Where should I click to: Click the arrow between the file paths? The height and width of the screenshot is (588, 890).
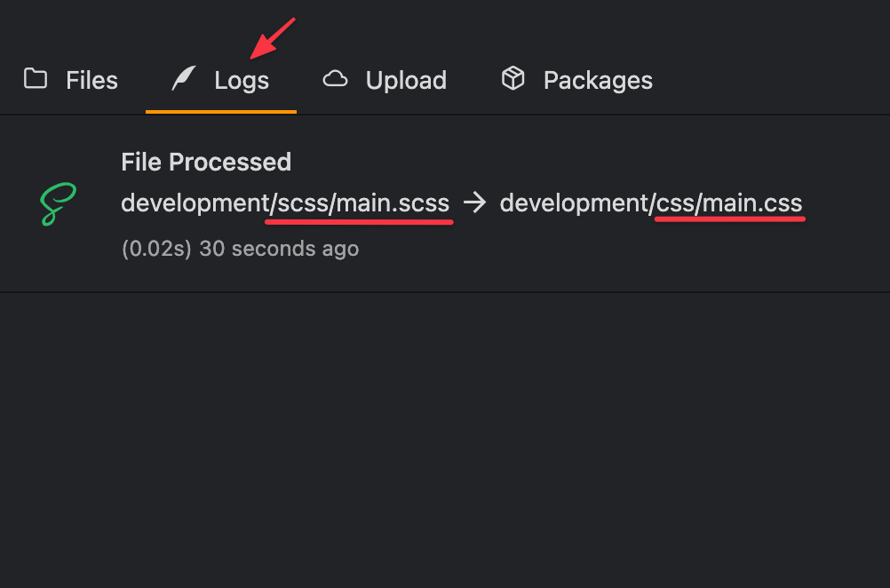coord(474,203)
